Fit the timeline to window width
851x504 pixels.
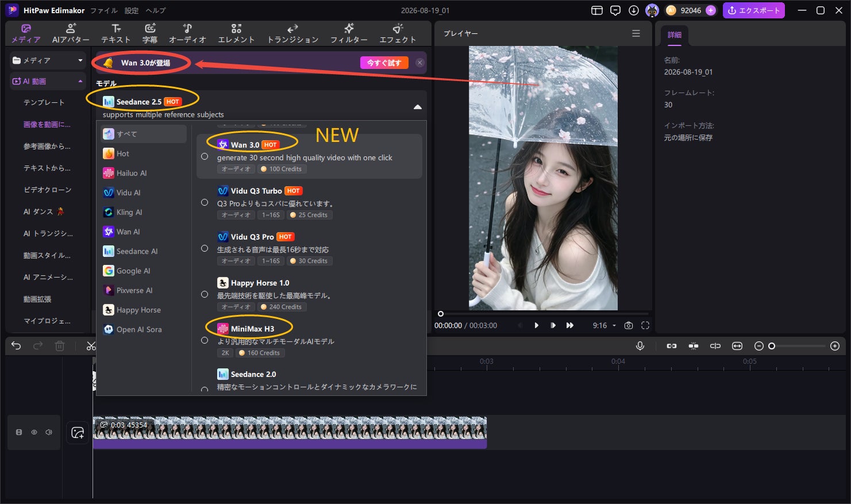click(737, 346)
